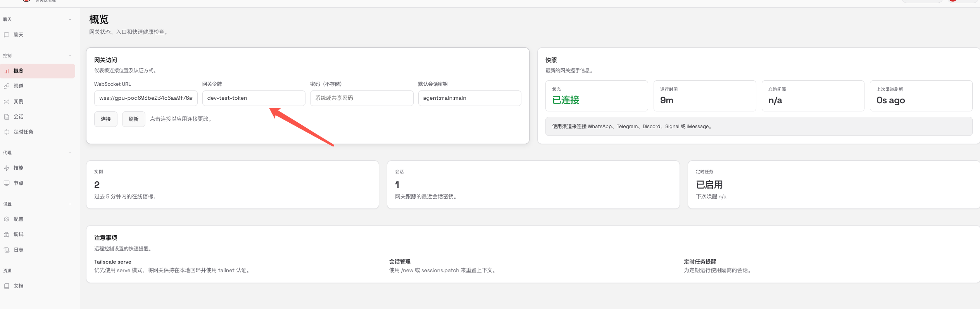Click the Tailscale serve heading

point(113,262)
